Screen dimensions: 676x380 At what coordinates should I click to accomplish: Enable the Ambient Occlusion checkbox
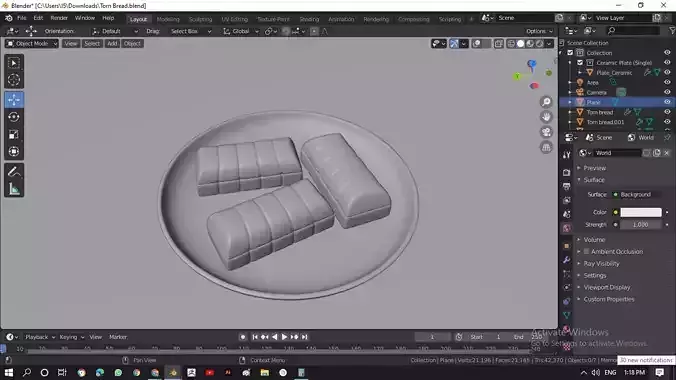tap(586, 251)
